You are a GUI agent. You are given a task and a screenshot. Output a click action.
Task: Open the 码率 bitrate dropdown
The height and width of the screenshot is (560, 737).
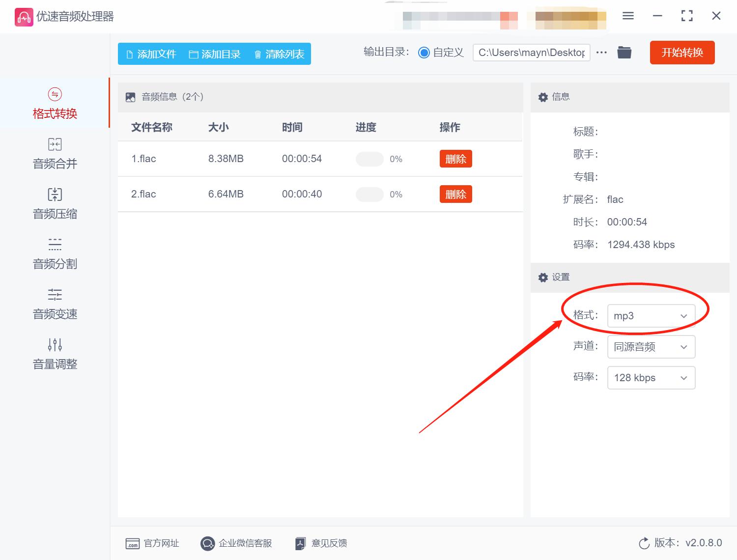click(x=651, y=378)
